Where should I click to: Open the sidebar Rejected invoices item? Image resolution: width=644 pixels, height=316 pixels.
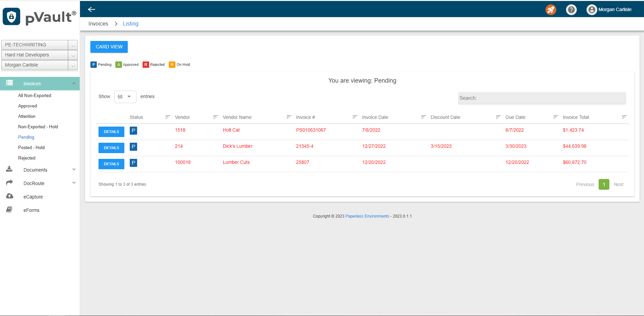(27, 158)
